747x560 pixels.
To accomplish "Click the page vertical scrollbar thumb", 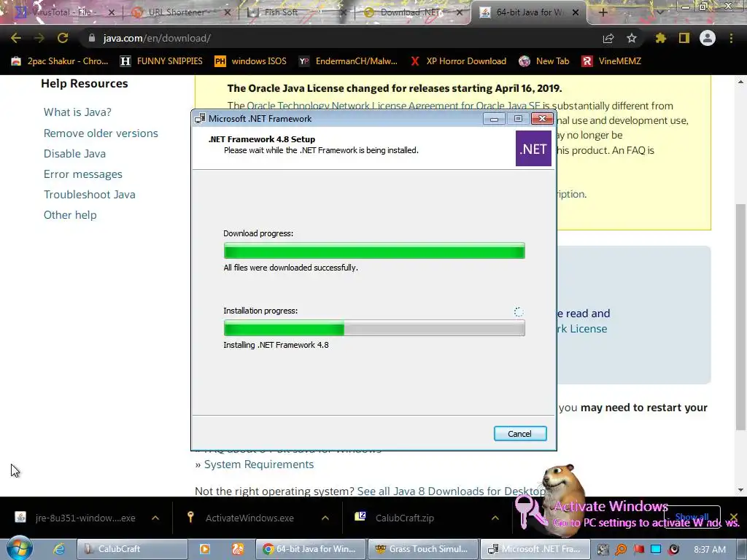I will [740, 316].
